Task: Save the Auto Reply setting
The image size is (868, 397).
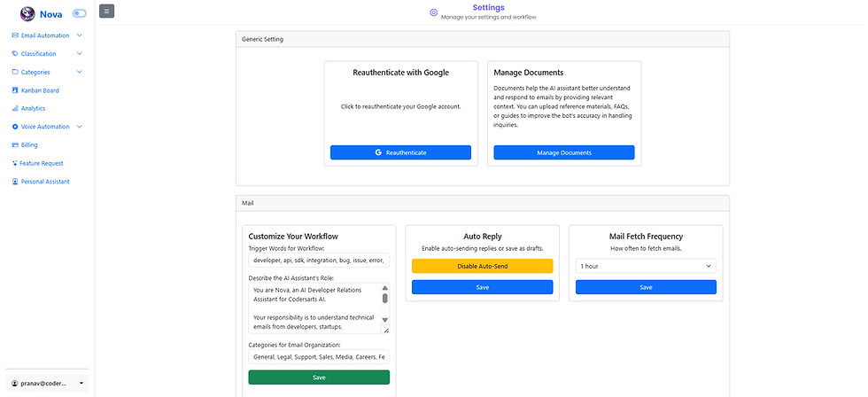Action: coord(482,287)
